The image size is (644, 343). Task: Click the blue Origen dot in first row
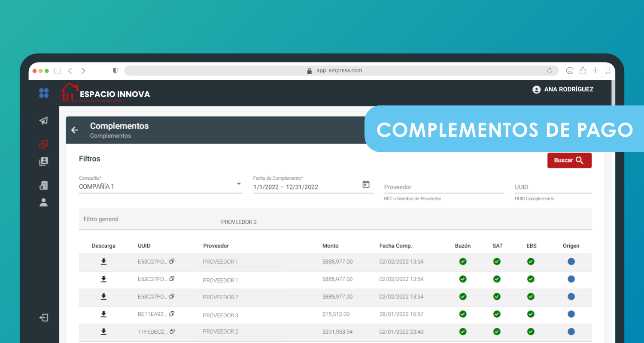pos(571,262)
